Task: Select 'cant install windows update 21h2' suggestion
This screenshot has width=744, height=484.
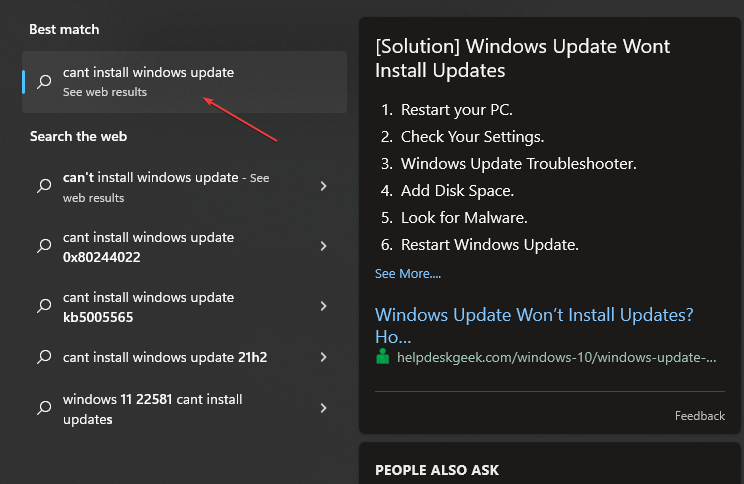Action: (x=165, y=357)
